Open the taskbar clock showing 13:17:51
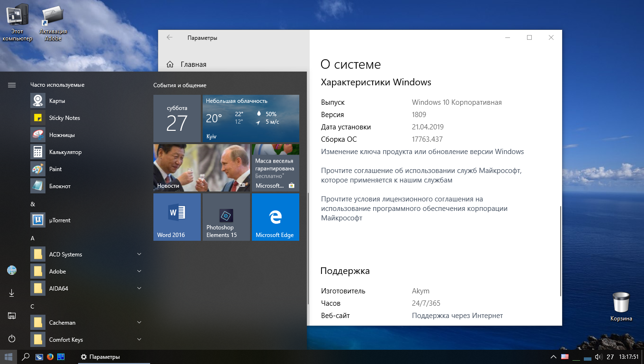The image size is (644, 364). [x=629, y=357]
